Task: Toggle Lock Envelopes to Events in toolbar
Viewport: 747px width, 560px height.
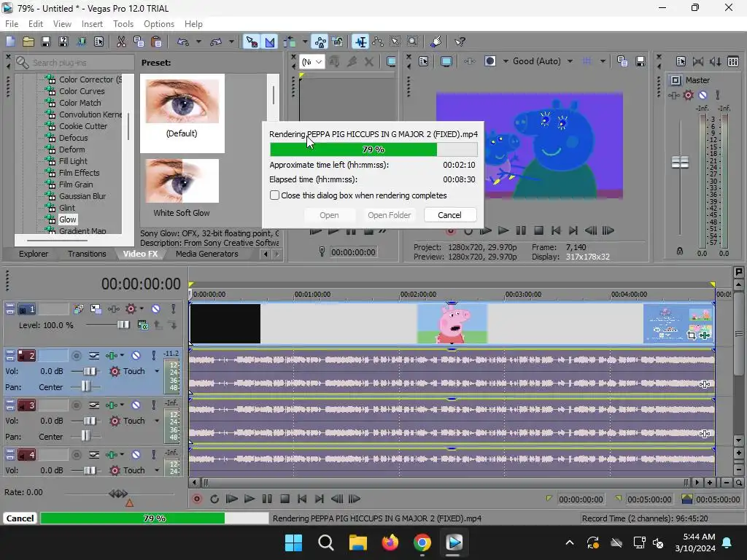Action: (x=320, y=42)
